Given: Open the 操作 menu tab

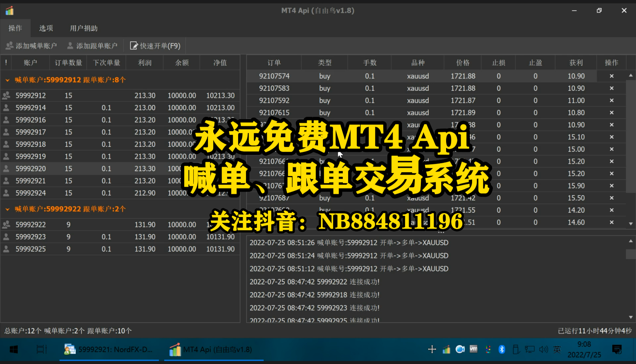Looking at the screenshot, I should (15, 28).
